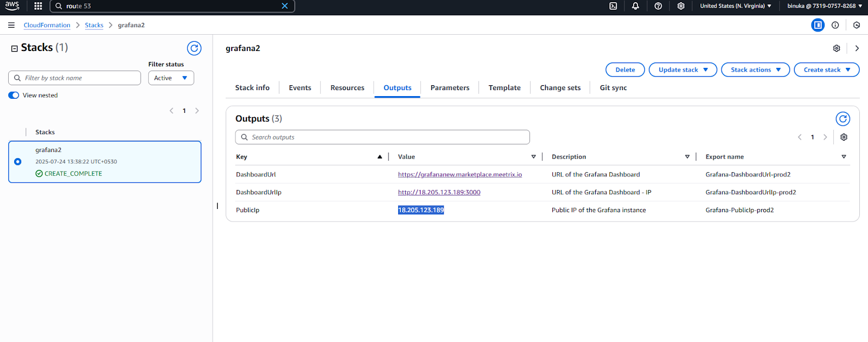This screenshot has height=342, width=868.
Task: Click the Search outputs field
Action: click(382, 137)
